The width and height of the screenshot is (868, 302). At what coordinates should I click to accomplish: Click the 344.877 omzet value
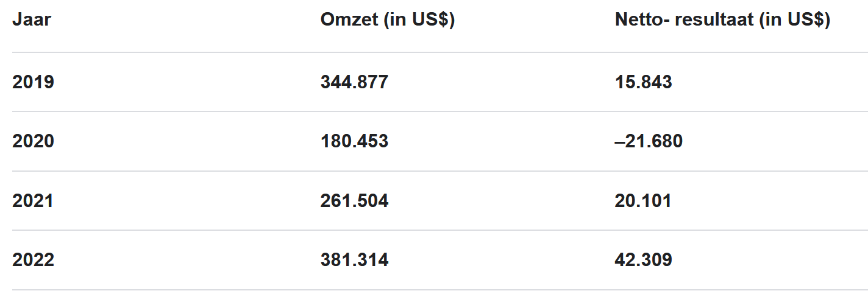354,82
